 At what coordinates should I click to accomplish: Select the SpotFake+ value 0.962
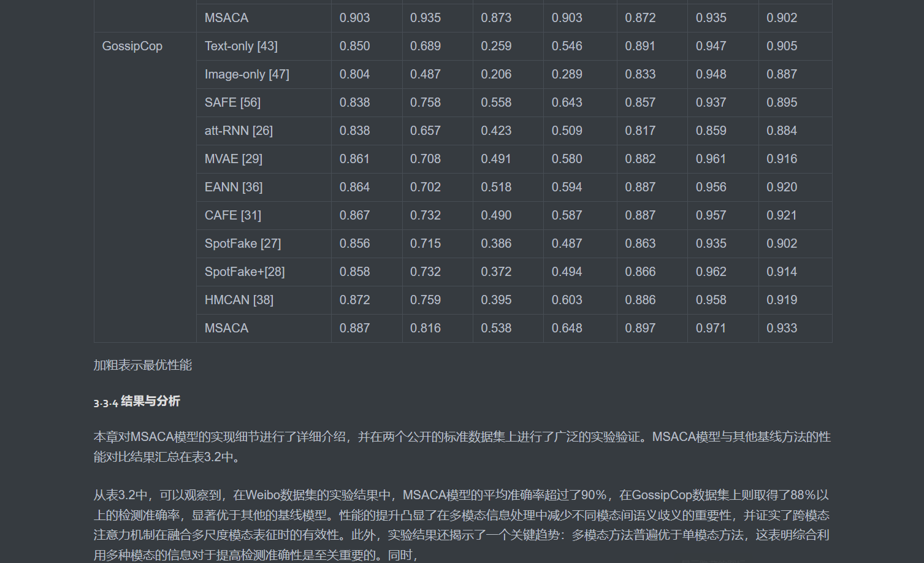711,272
